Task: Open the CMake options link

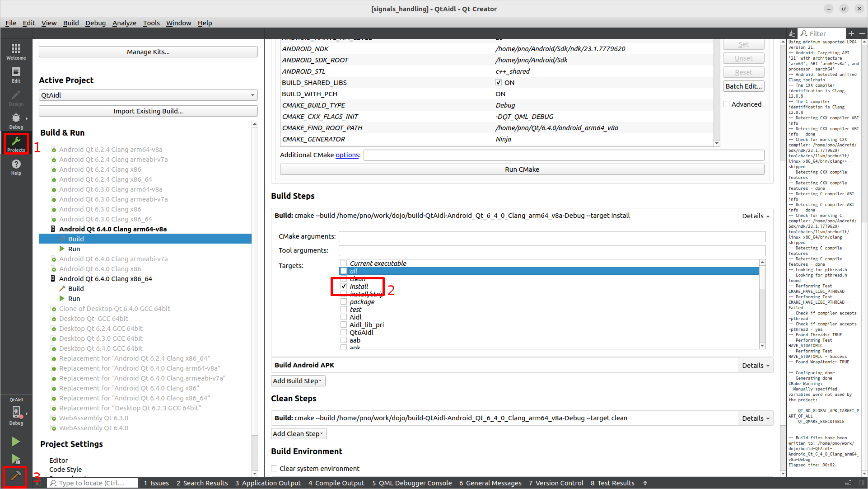Action: [347, 155]
